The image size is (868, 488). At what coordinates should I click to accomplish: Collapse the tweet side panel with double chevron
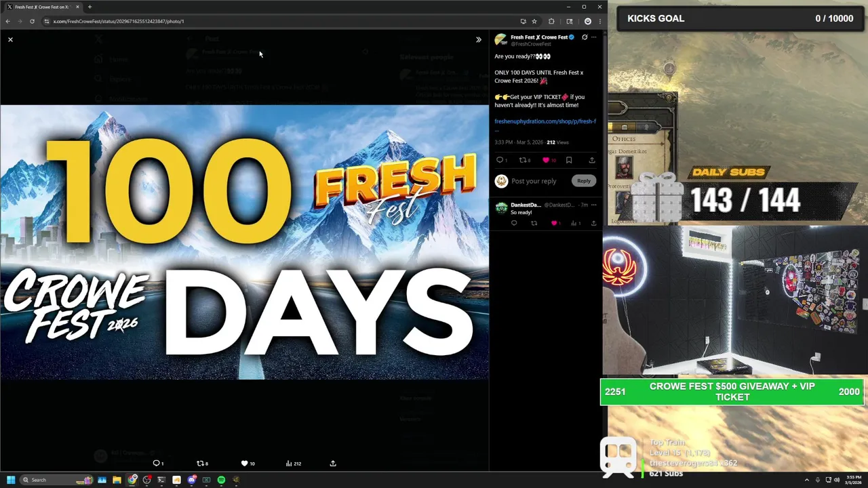coord(478,39)
